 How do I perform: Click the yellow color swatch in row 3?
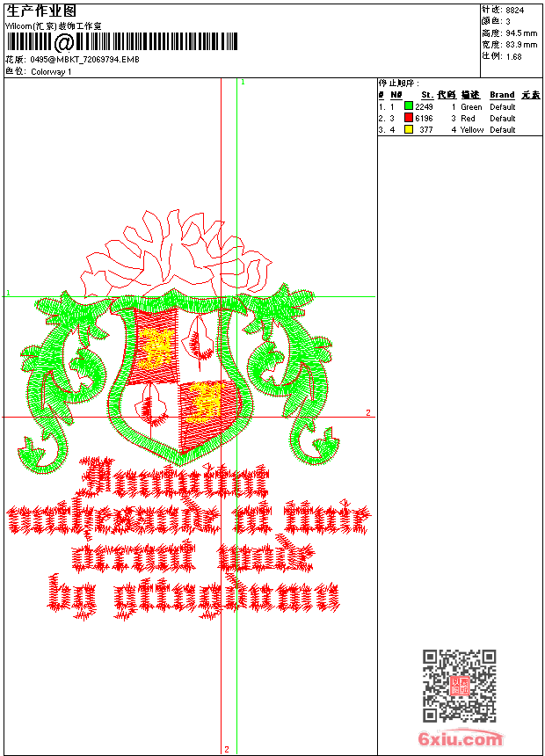pos(409,130)
